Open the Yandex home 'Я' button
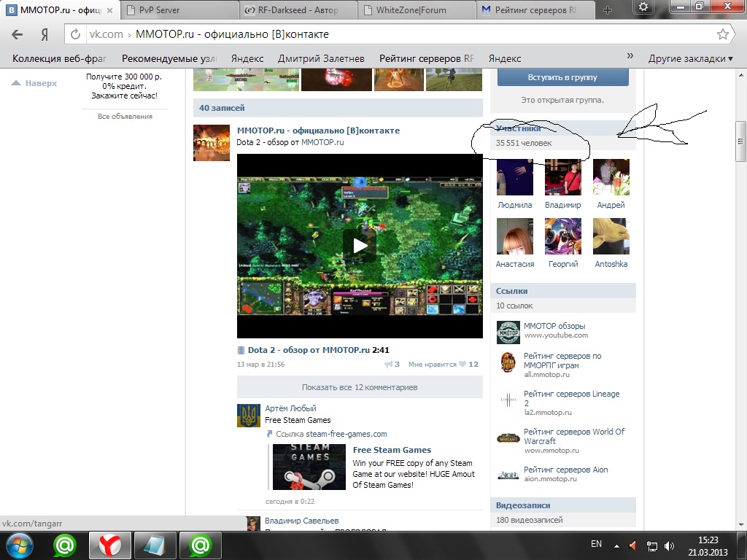747x560 pixels. tap(44, 34)
